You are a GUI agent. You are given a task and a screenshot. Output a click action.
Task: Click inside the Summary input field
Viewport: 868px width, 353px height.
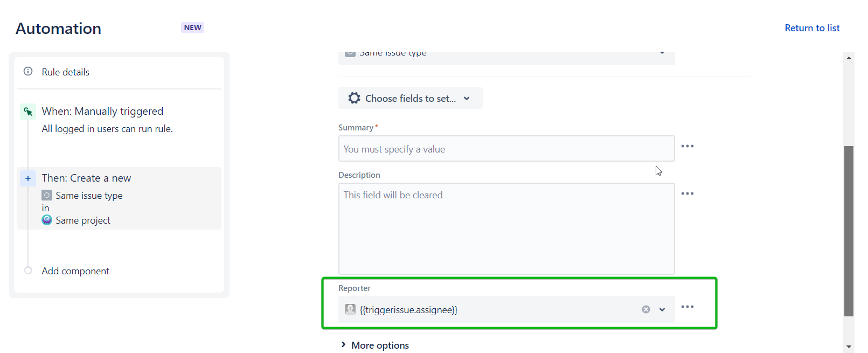point(506,148)
